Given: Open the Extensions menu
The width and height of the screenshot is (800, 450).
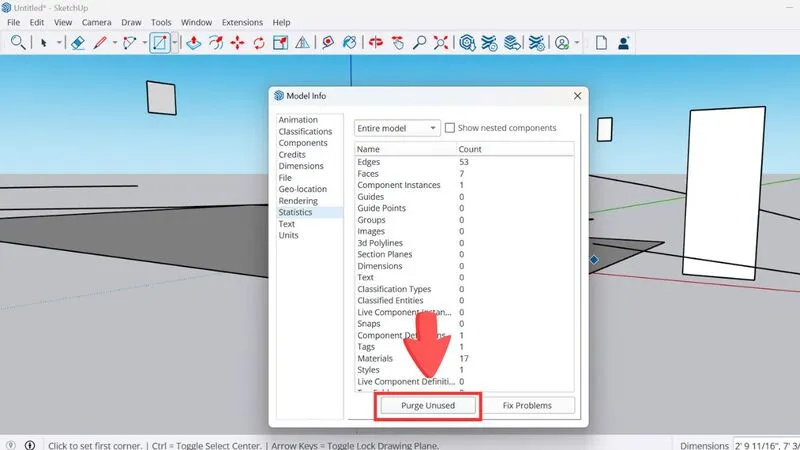Looking at the screenshot, I should coord(242,22).
